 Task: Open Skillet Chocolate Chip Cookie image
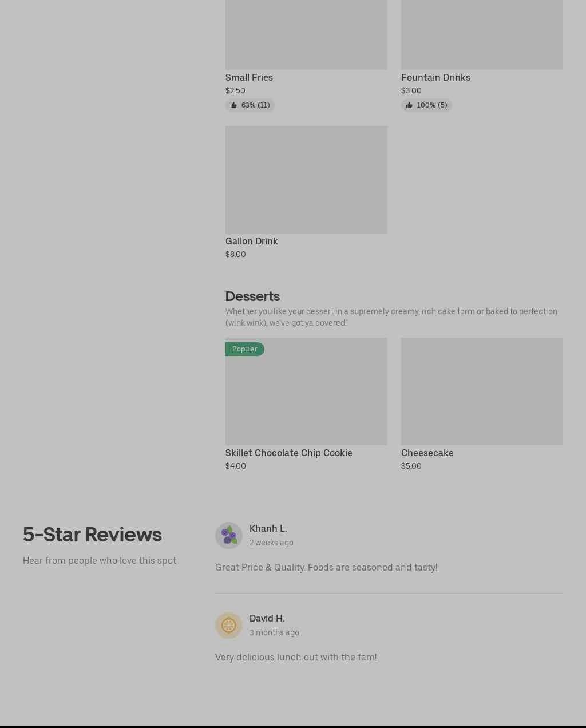pos(306,391)
